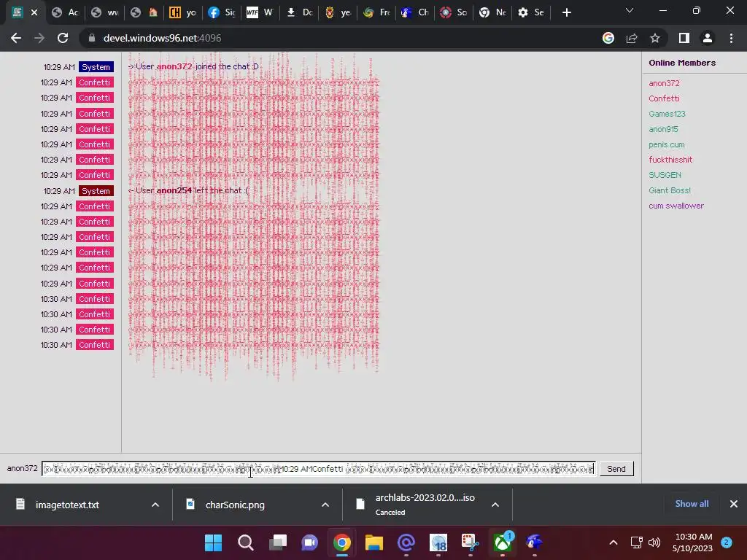Screen dimensions: 747x560
Task: Open the notification count badge
Action: tap(727, 542)
